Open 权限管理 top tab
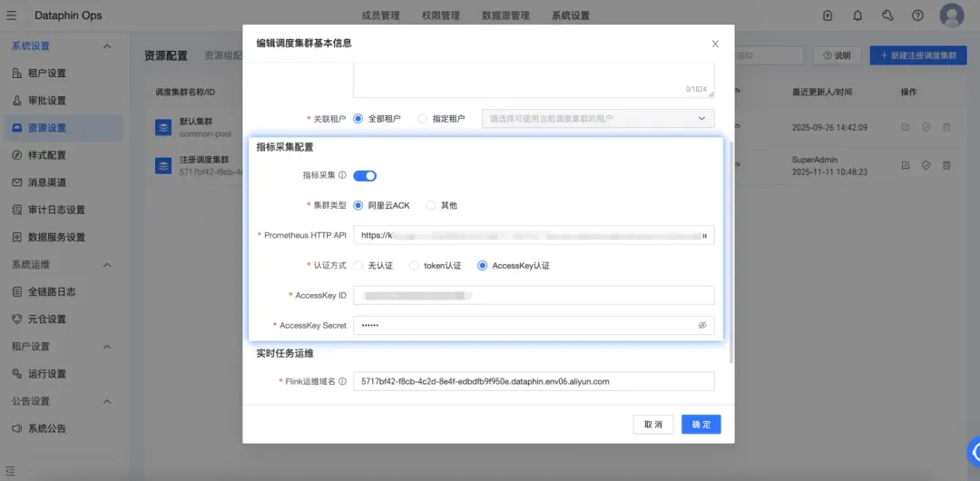 tap(441, 15)
